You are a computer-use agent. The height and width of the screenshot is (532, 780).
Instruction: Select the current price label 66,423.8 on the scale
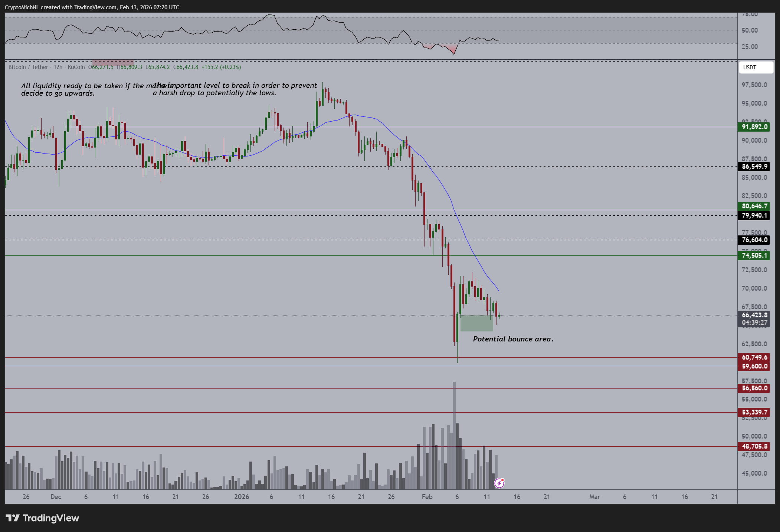coord(754,315)
